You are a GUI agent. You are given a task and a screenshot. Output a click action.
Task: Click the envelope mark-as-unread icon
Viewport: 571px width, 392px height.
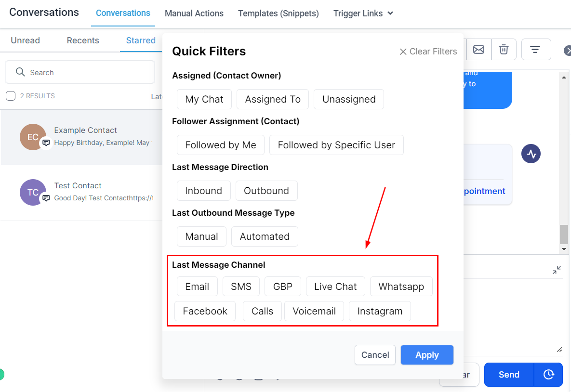click(x=478, y=49)
